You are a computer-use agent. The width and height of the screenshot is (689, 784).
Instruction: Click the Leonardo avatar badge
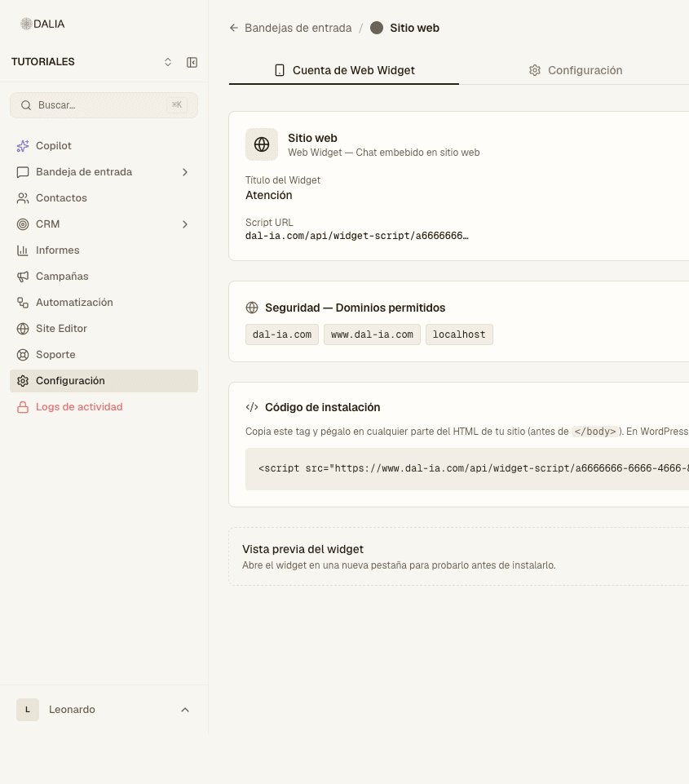pos(28,710)
